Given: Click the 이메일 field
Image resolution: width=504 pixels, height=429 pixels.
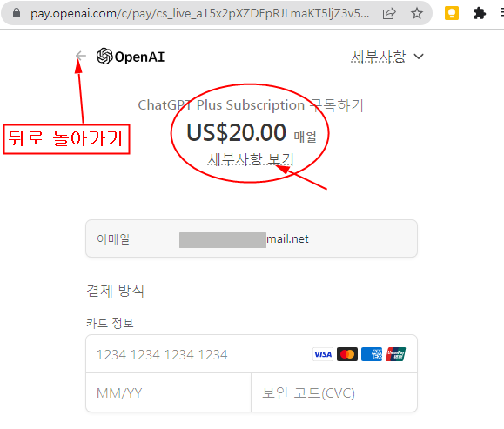Looking at the screenshot, I should (252, 238).
